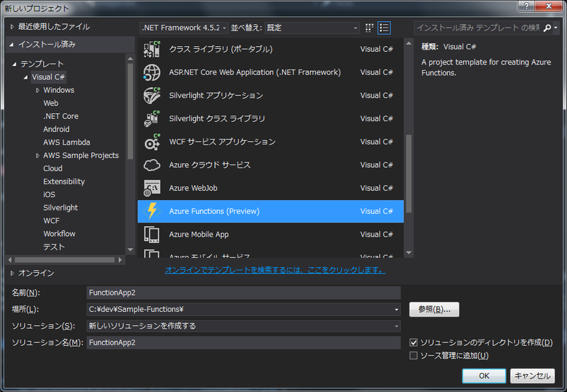Click the Azure クラウド サービス cloud icon
This screenshot has width=567, height=392.
point(152,165)
